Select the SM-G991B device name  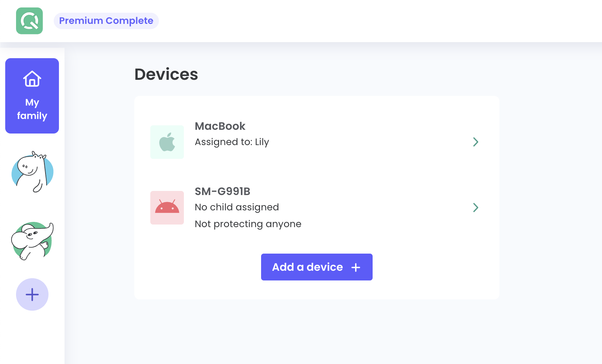(222, 191)
